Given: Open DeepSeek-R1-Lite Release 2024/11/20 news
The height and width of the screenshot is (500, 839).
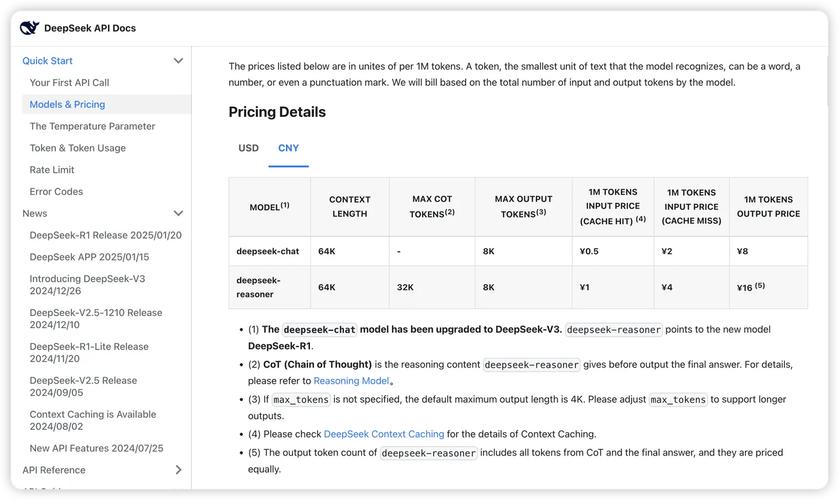Looking at the screenshot, I should tap(89, 353).
